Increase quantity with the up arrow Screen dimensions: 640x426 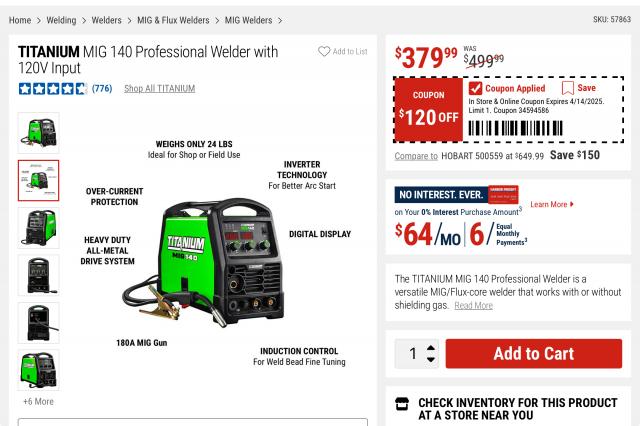(431, 348)
